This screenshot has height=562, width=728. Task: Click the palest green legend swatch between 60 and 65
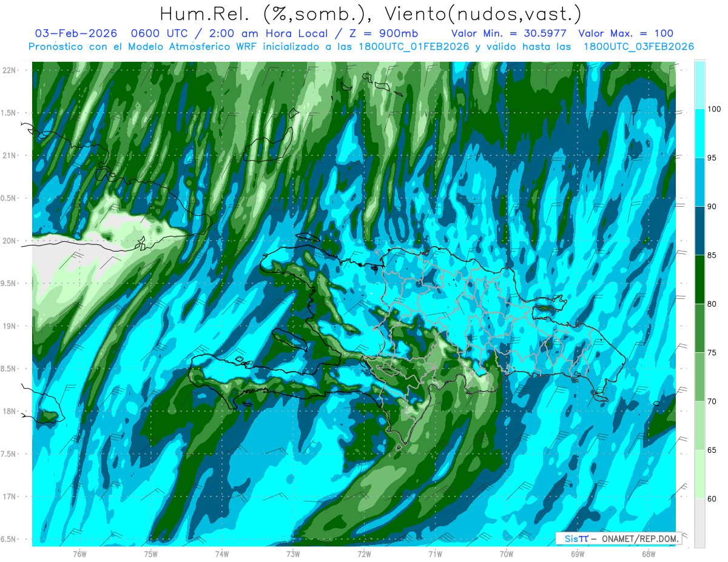pos(699,475)
